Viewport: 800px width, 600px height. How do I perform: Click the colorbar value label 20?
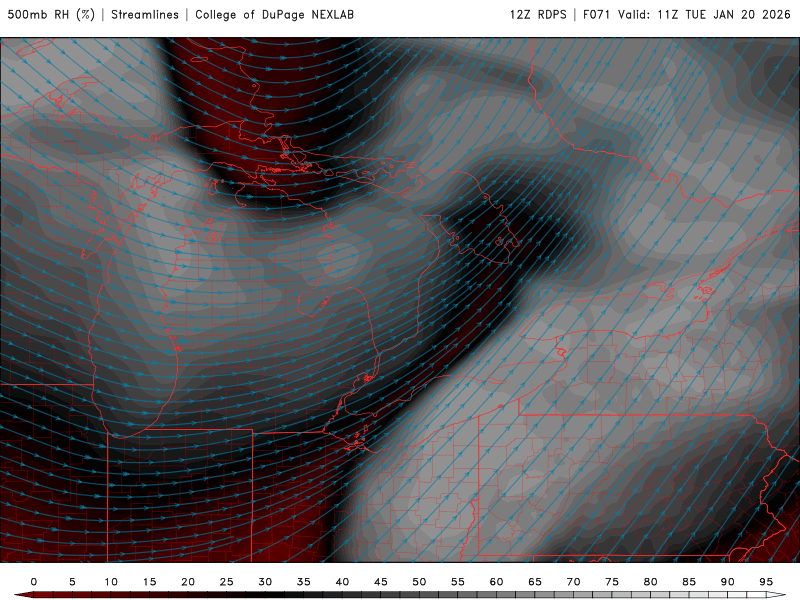pos(188,582)
